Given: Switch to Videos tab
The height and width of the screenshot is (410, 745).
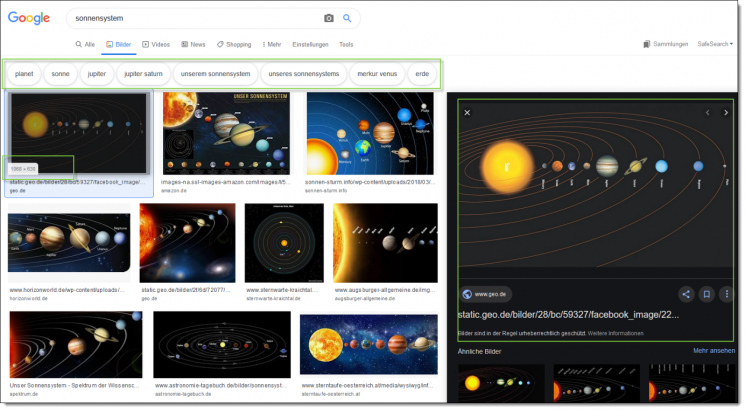Looking at the screenshot, I should (156, 44).
